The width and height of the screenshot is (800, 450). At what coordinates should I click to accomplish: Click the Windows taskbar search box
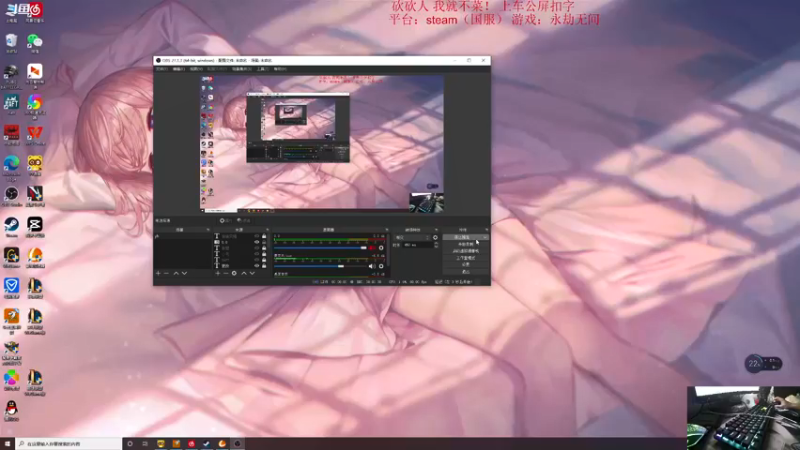68,444
